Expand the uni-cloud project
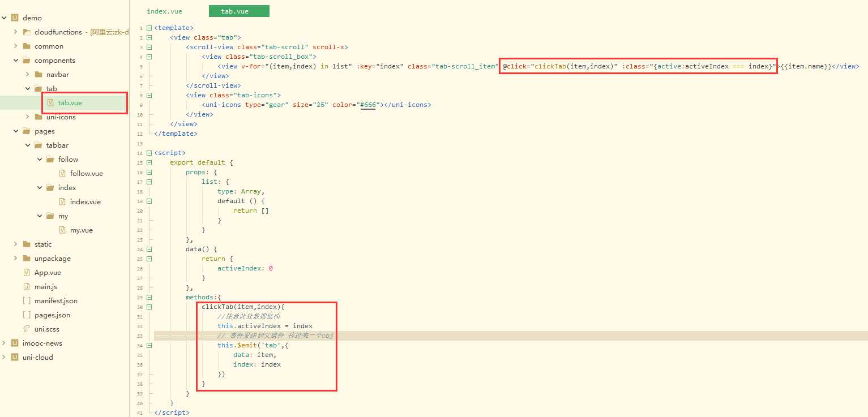 4,358
